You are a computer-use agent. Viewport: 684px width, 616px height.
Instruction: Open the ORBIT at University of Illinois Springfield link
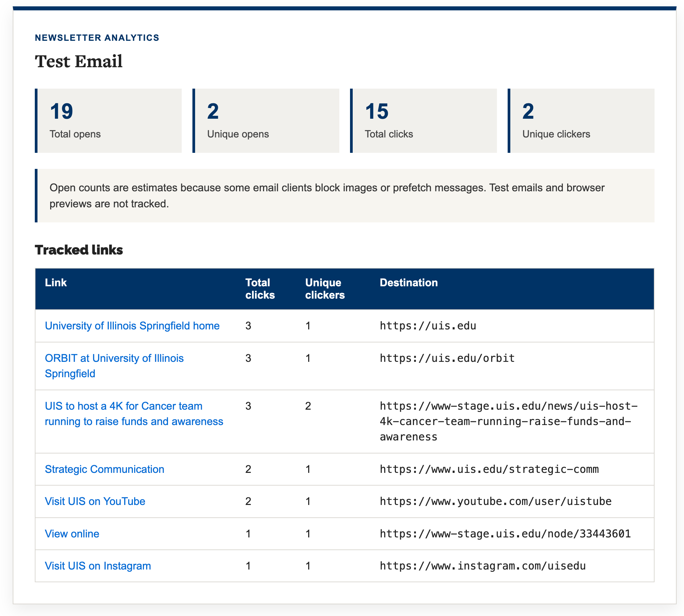114,366
